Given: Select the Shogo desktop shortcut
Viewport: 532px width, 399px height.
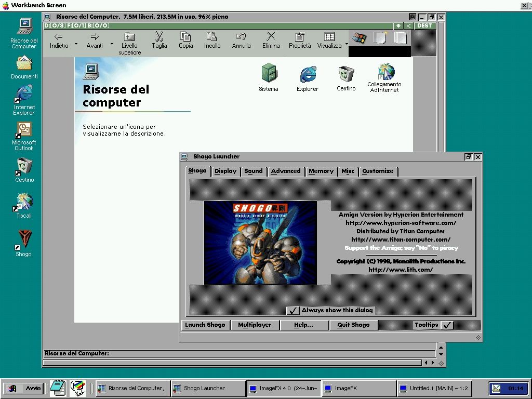Looking at the screenshot, I should (x=24, y=240).
